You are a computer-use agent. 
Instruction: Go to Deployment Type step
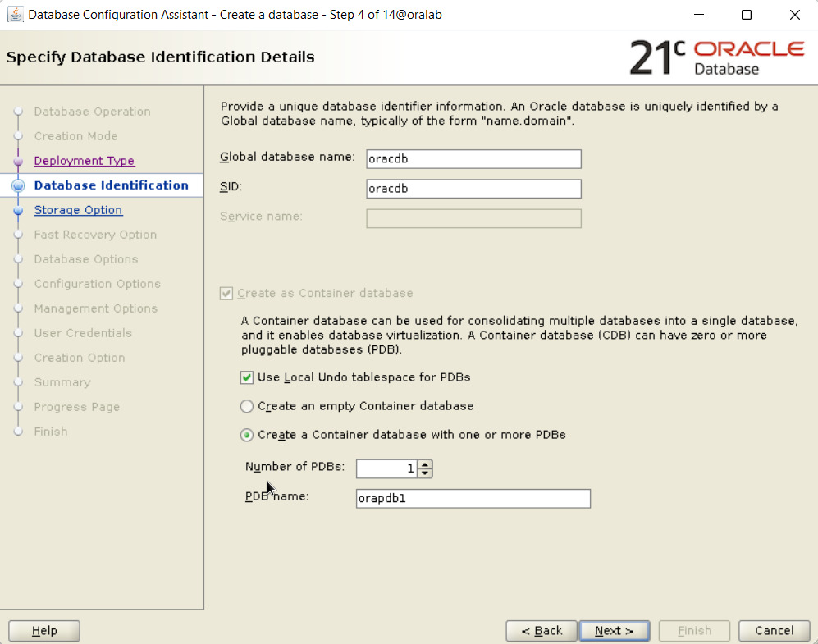tap(84, 161)
